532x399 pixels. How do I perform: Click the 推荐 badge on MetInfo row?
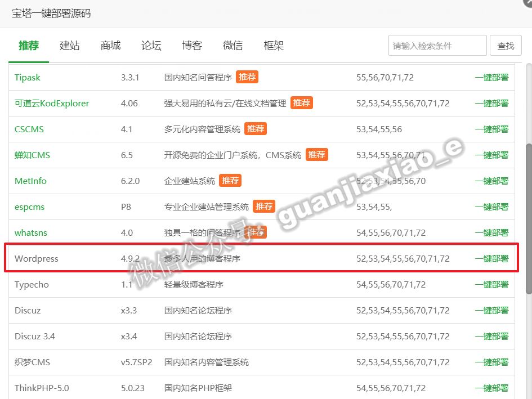point(230,180)
